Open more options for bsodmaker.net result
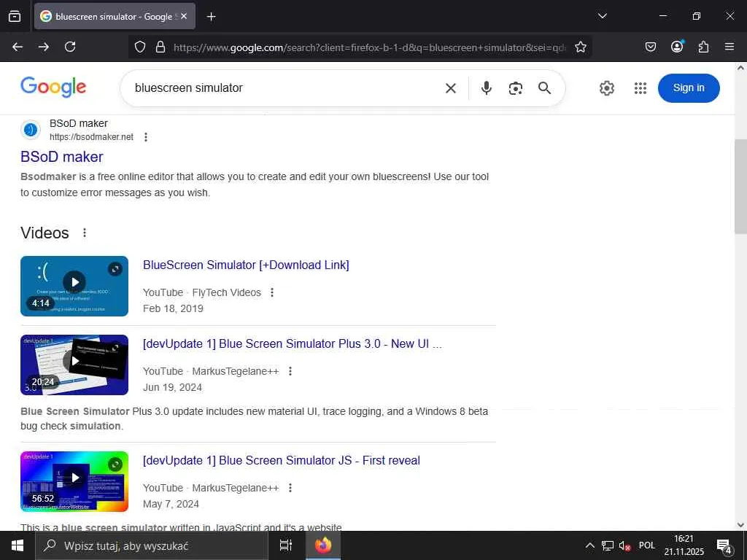Viewport: 747px width, 560px height. [x=146, y=137]
